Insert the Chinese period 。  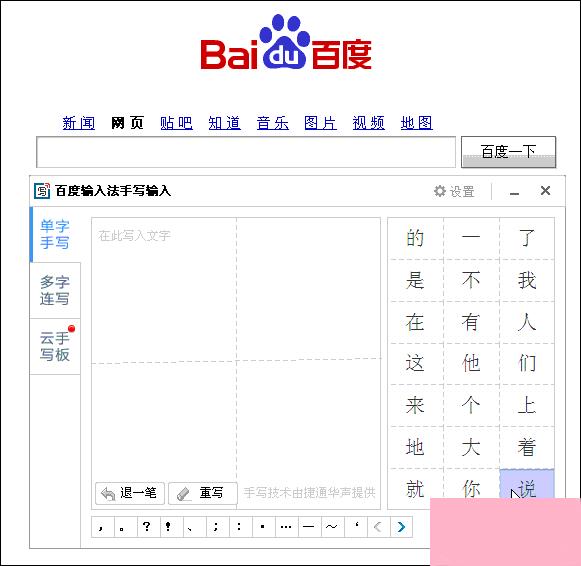click(x=126, y=526)
